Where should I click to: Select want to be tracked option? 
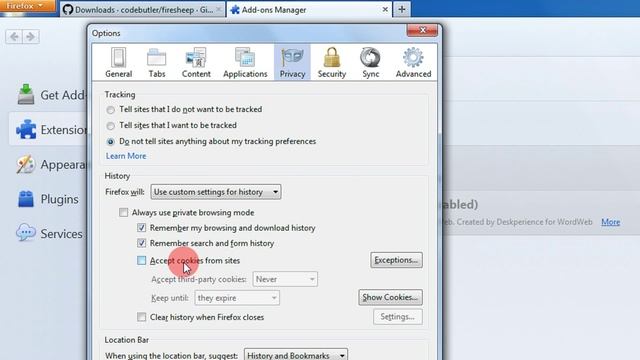click(110, 126)
